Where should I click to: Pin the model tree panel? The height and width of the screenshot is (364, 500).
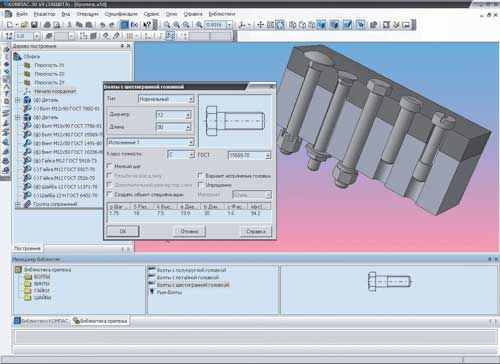click(122, 46)
